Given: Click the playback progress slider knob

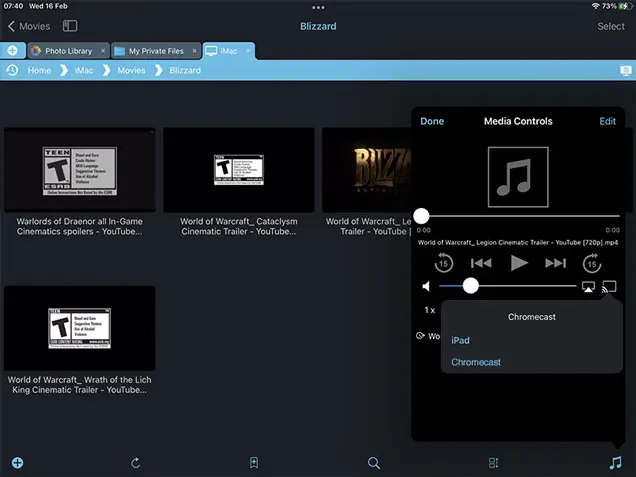Looking at the screenshot, I should point(421,216).
